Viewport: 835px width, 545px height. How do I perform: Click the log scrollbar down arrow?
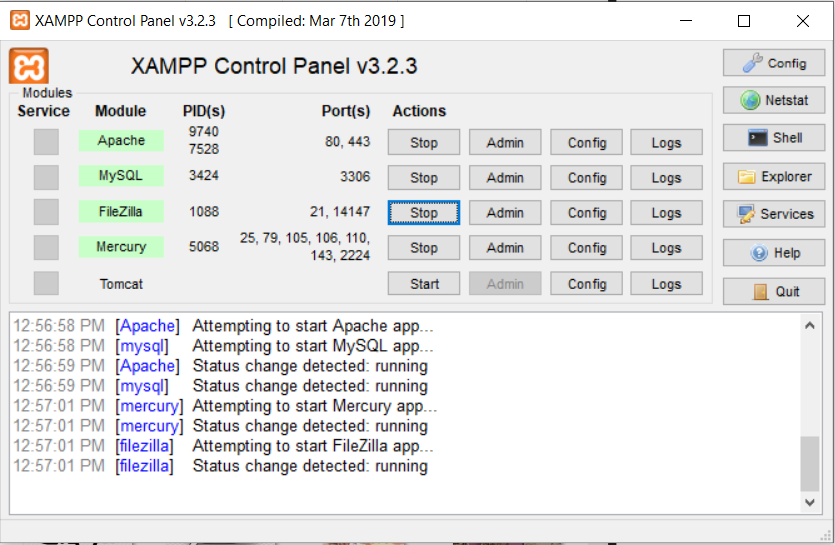[810, 502]
